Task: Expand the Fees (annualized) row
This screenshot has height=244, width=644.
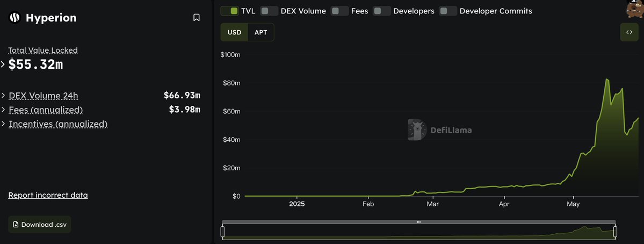Action: click(x=3, y=110)
